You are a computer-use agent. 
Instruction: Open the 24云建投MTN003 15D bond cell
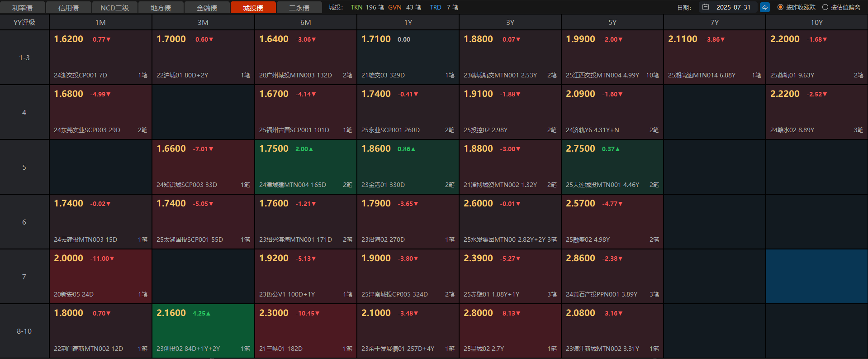click(x=100, y=222)
